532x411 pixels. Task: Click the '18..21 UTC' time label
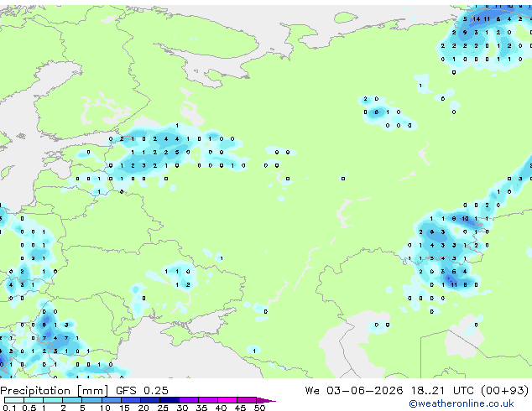coord(444,391)
